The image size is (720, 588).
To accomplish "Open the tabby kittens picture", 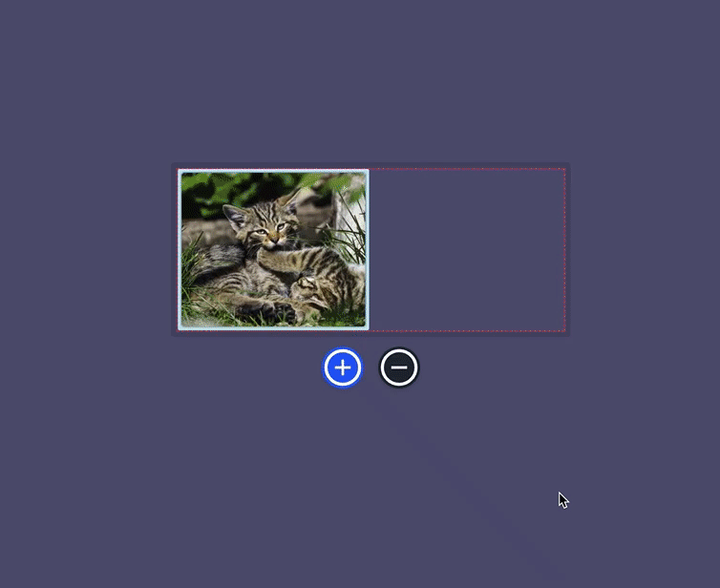I will (x=273, y=250).
